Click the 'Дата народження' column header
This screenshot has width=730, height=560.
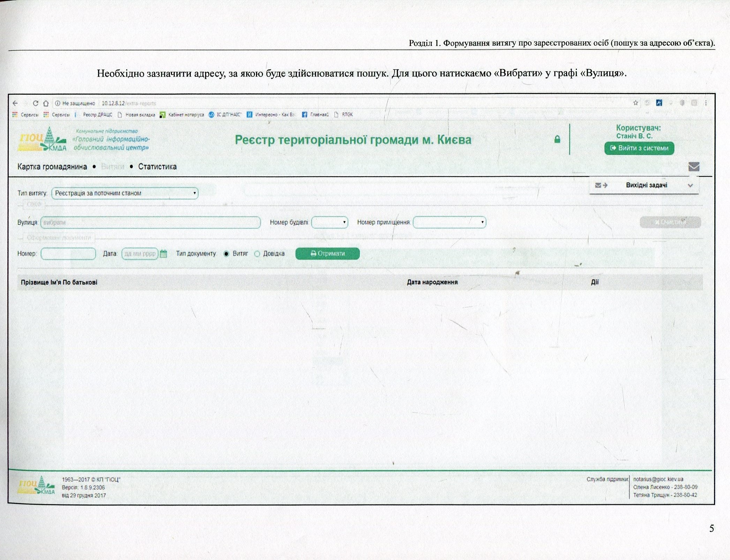[432, 282]
